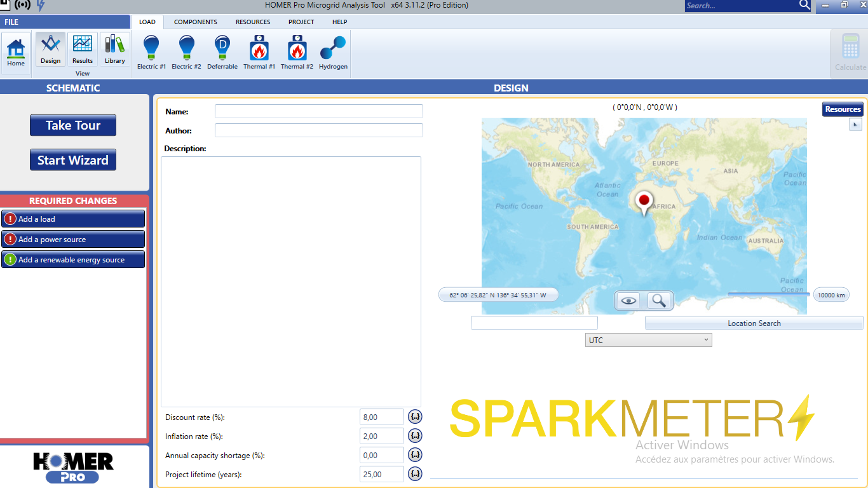This screenshot has height=488, width=868.
Task: Click the Project lifetime value field
Action: coord(382,474)
